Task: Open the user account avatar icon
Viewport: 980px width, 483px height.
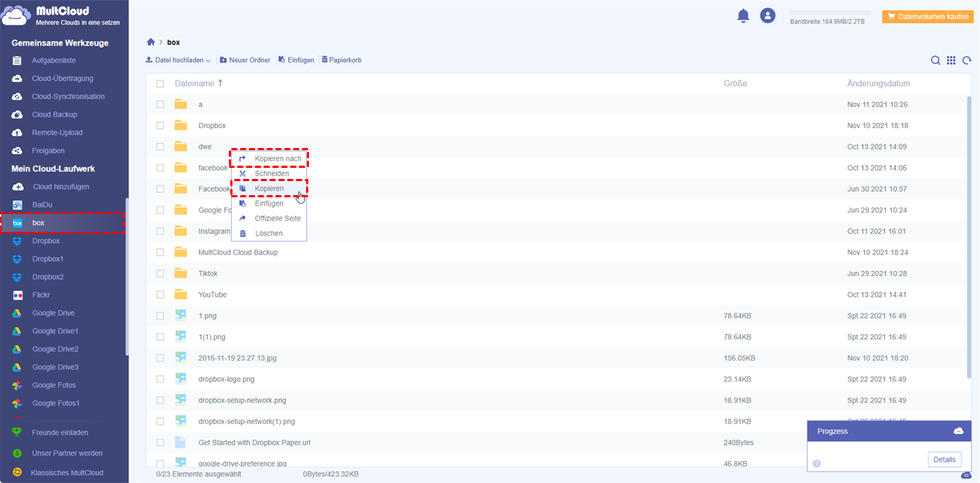Action: point(767,15)
